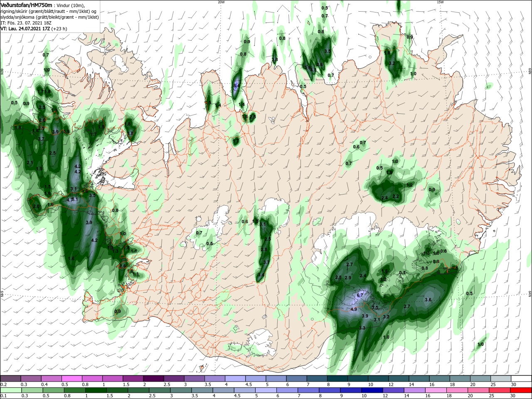Screen dimensions: 532x399
Task: Click the 3.3 precipitation value on the map
Action: pyautogui.click(x=362, y=328)
